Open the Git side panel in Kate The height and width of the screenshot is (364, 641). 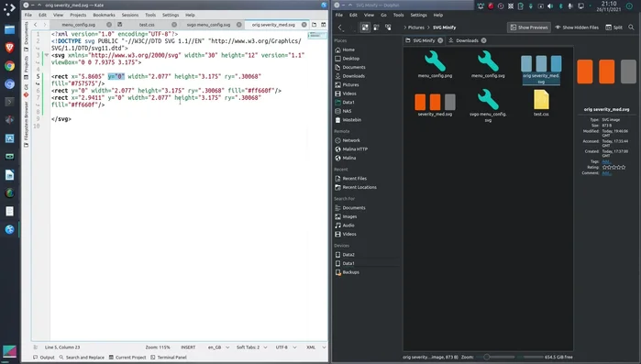(27, 91)
